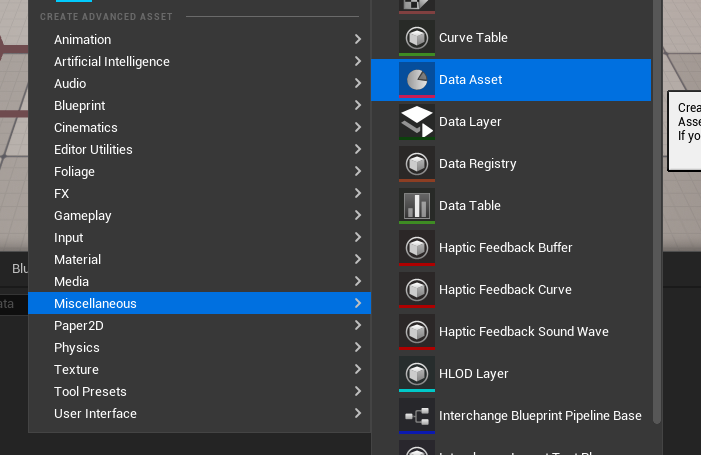Click the Curve Table asset icon

point(416,38)
